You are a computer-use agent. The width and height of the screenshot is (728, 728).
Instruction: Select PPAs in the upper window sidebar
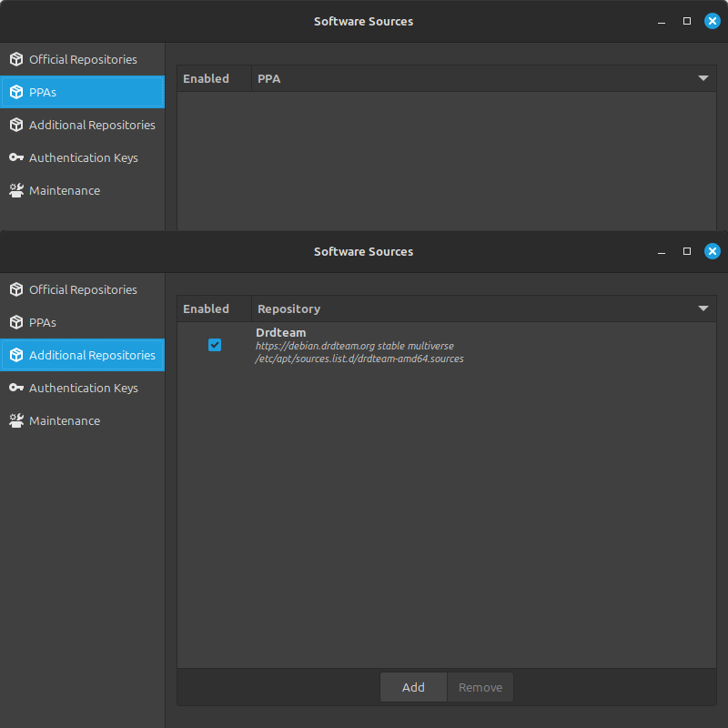coord(82,92)
